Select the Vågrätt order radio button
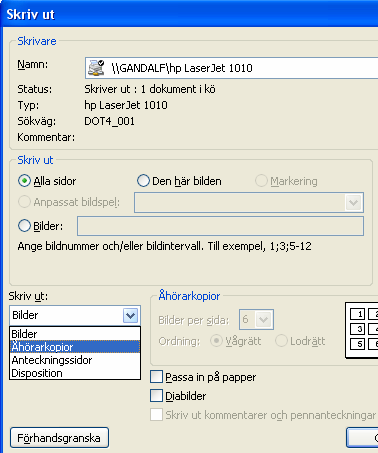The image size is (378, 453). pyautogui.click(x=216, y=341)
